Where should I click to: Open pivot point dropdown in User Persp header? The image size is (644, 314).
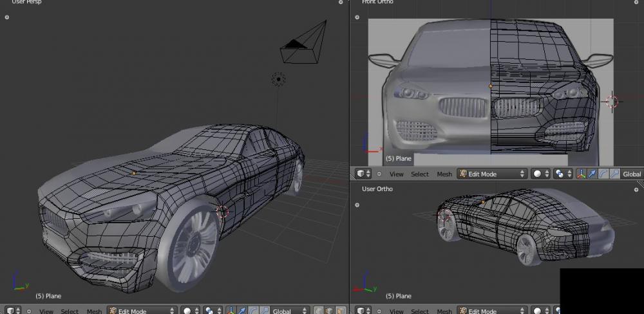coord(213,311)
